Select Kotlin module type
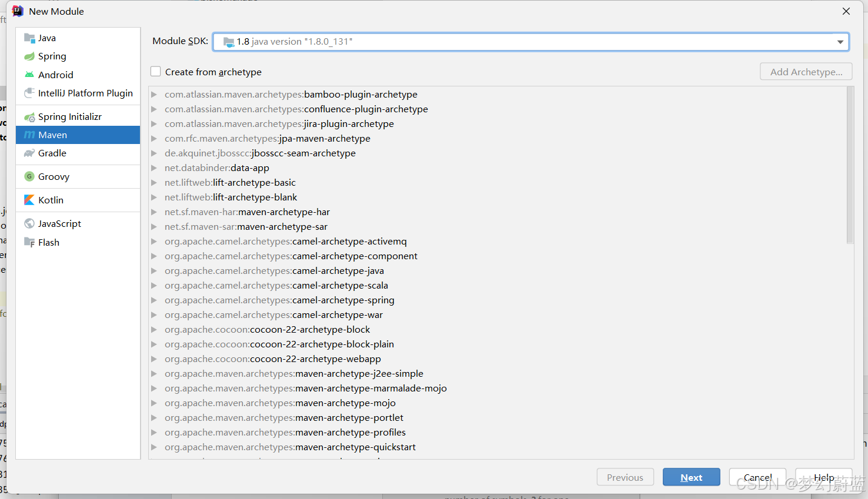This screenshot has width=868, height=499. click(x=78, y=200)
